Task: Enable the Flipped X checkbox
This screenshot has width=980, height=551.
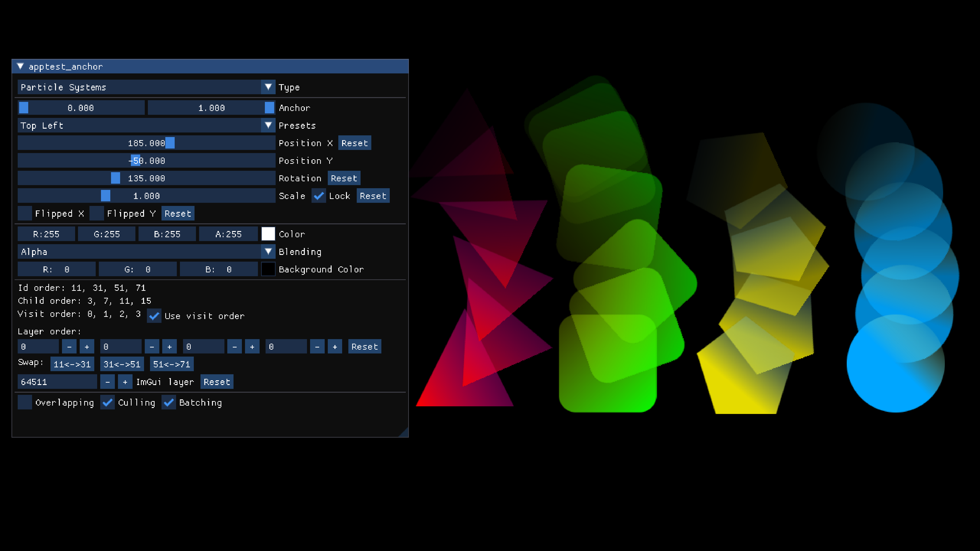Action: 25,213
